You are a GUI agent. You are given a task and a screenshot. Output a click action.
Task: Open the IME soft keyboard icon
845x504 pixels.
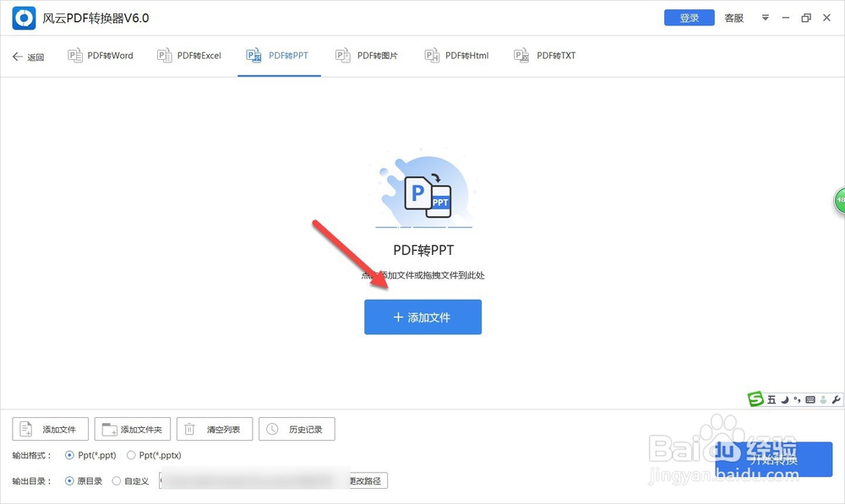click(810, 399)
